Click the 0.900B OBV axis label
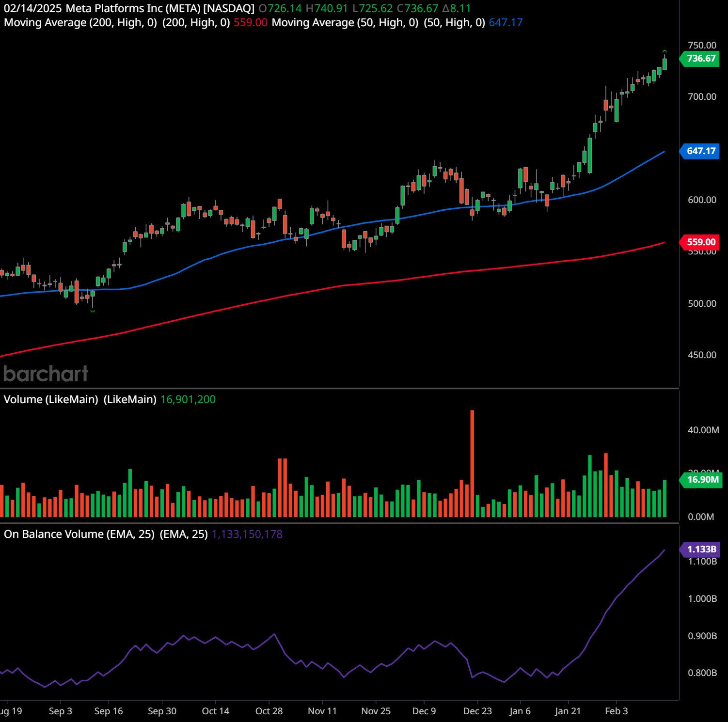Screen dimensions: 728x722 pyautogui.click(x=702, y=636)
